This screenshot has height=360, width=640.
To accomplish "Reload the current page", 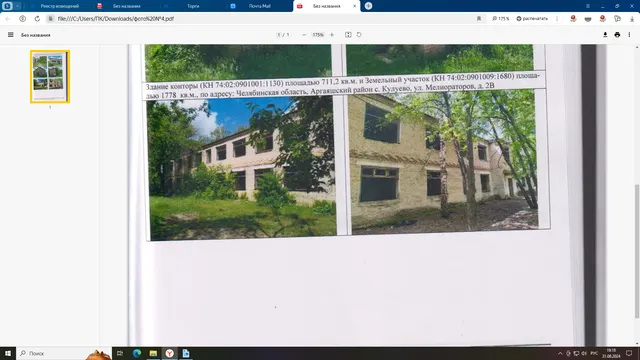I will (37, 19).
